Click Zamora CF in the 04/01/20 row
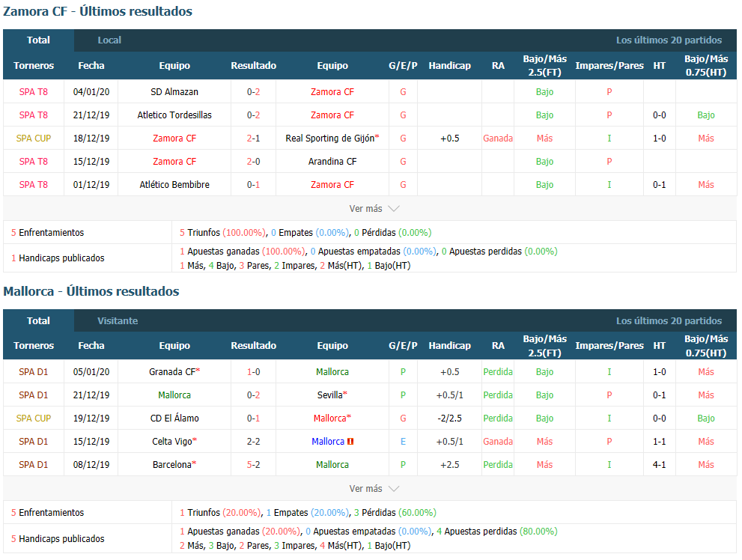The height and width of the screenshot is (560, 742). [x=332, y=92]
